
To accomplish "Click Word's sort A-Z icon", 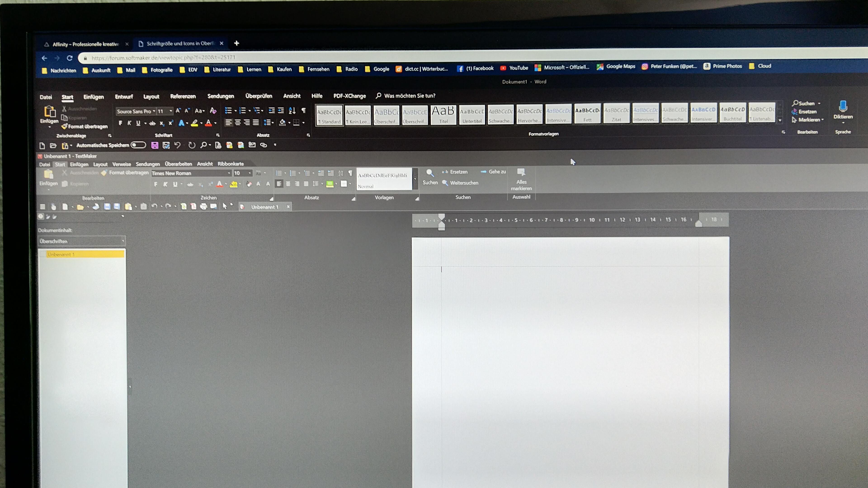I will pos(292,110).
